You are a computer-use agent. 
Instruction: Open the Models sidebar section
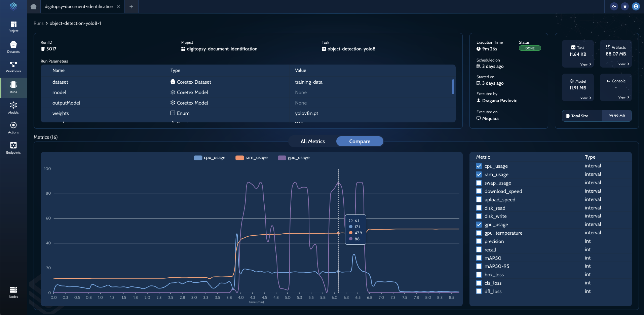[13, 108]
